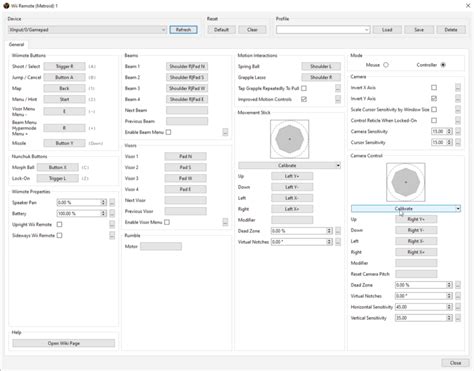Click the Horizontal Sensitivity value field
This screenshot has height=371, width=474.
tap(421, 307)
